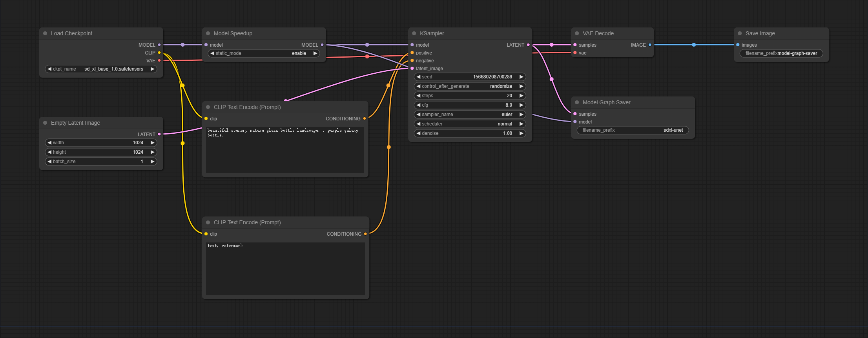Click the red VAE output port
Image resolution: width=868 pixels, height=338 pixels.
(159, 60)
